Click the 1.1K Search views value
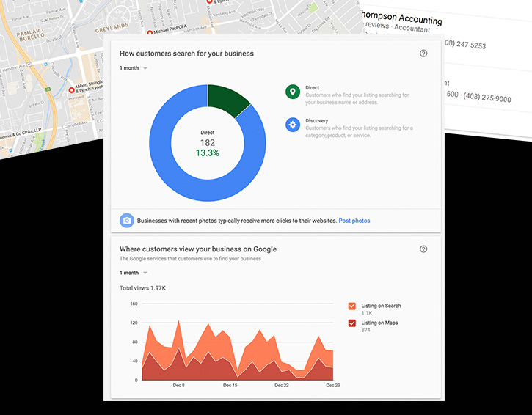Viewport: 532px width, 415px height. click(x=367, y=313)
